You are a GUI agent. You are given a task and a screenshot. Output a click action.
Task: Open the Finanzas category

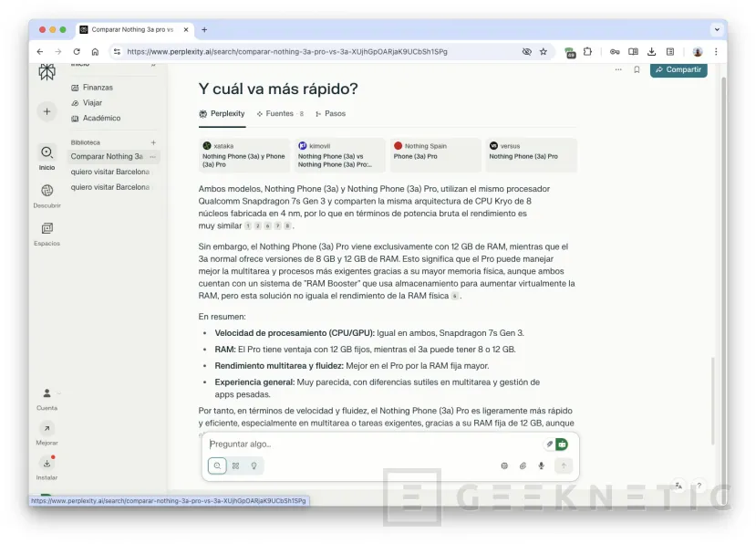pos(92,88)
